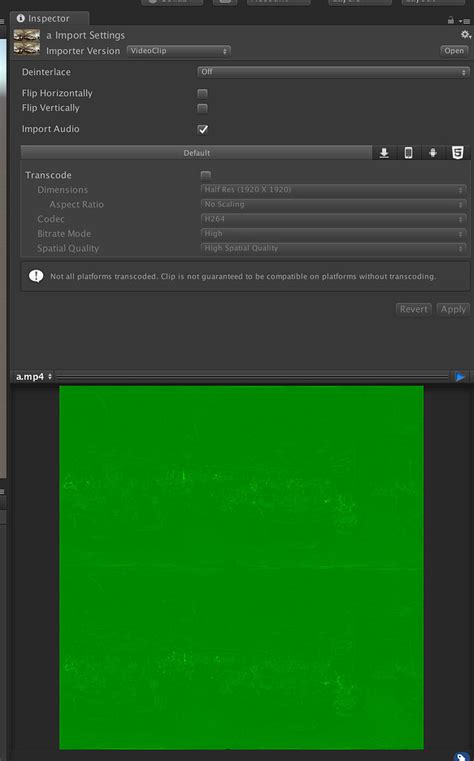Click the Deinterlace label

pos(46,72)
